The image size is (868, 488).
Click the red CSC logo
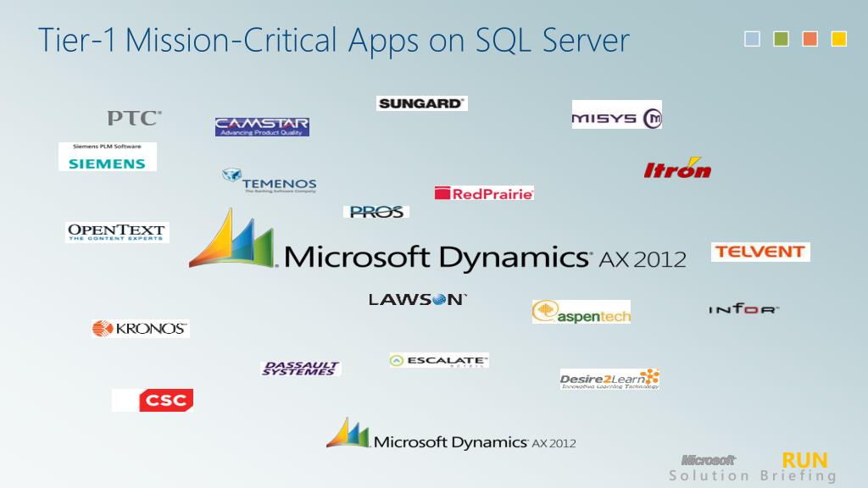[166, 400]
